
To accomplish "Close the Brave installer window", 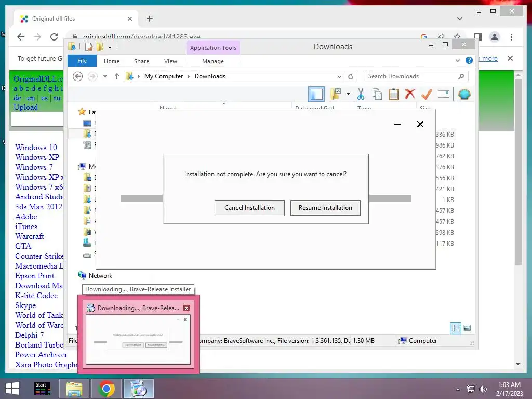I will (420, 124).
